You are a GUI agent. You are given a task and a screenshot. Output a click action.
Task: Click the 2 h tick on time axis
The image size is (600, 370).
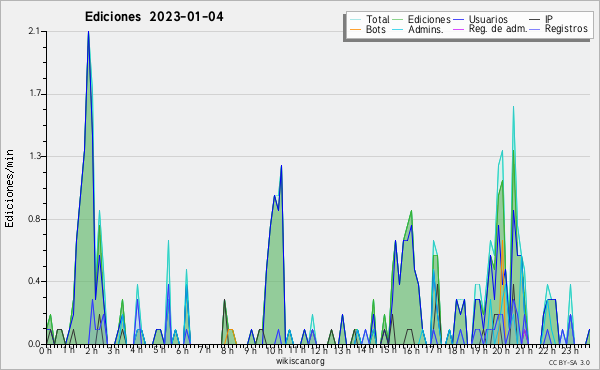[91, 351]
